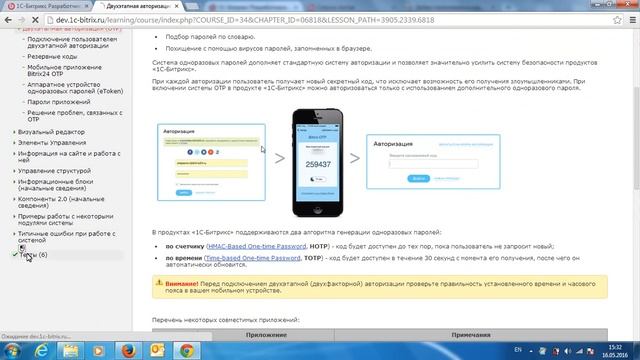
Task: Open the network signal tray icon
Action: click(579, 351)
